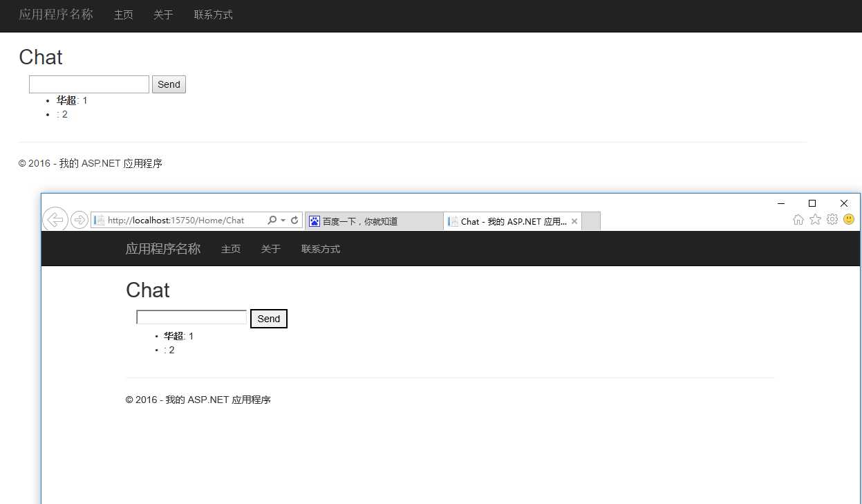
Task: Open the favorites star icon
Action: click(x=816, y=219)
